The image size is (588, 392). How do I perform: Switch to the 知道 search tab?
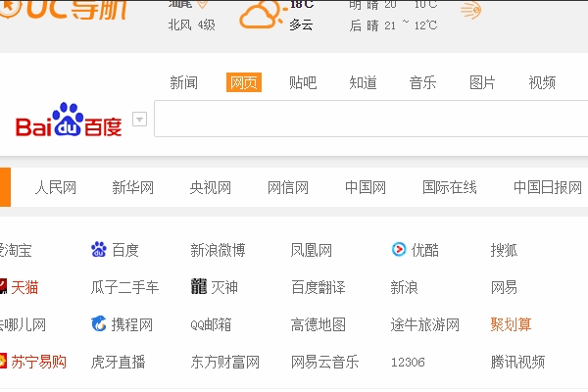coord(363,82)
